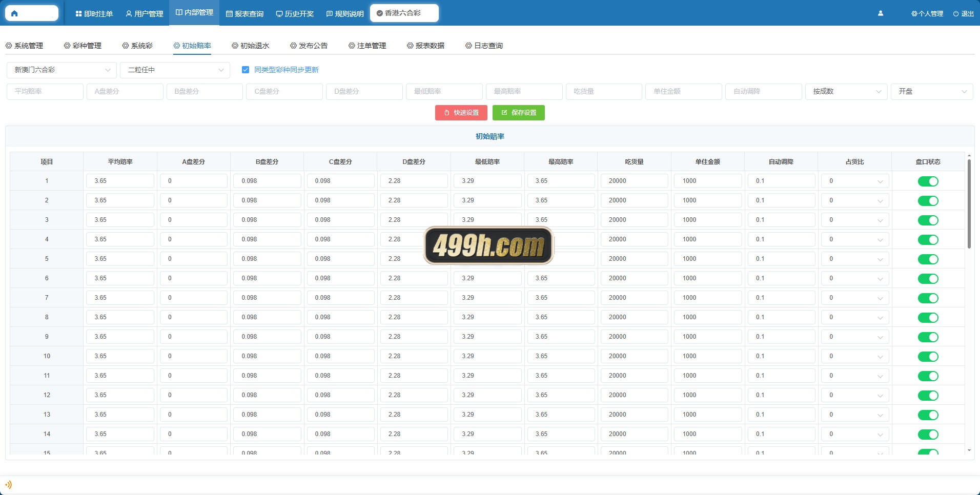Open 占货比 dropdown for row 12

click(855, 395)
